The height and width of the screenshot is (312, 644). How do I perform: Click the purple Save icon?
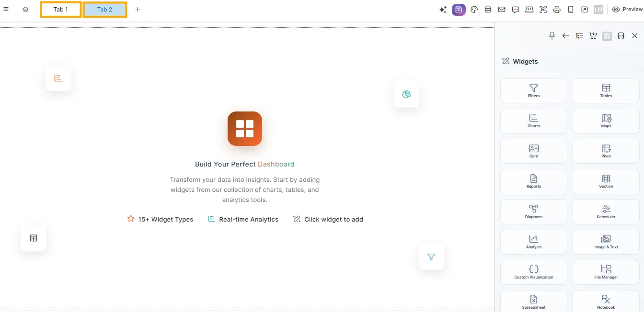459,10
